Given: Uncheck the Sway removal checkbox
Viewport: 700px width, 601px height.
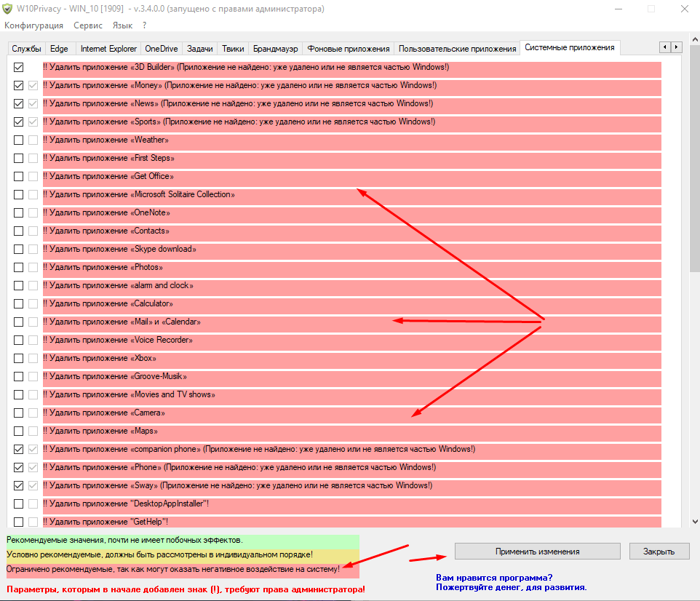Looking at the screenshot, I should (x=18, y=485).
